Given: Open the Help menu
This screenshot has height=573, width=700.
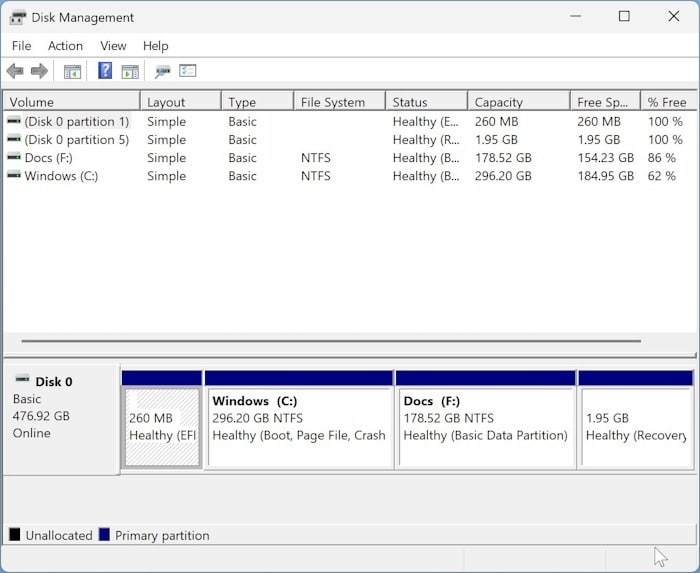Looking at the screenshot, I should point(155,46).
